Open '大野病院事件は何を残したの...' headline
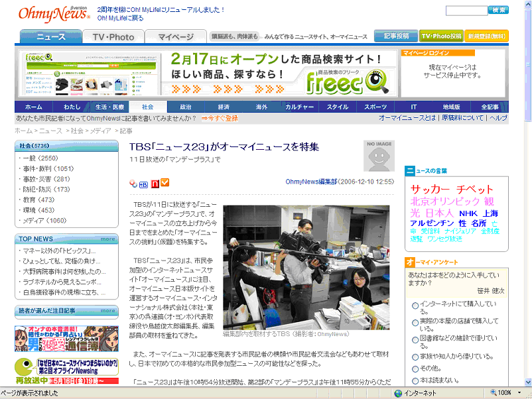Viewport: 532px width, 399px height. pos(64,272)
